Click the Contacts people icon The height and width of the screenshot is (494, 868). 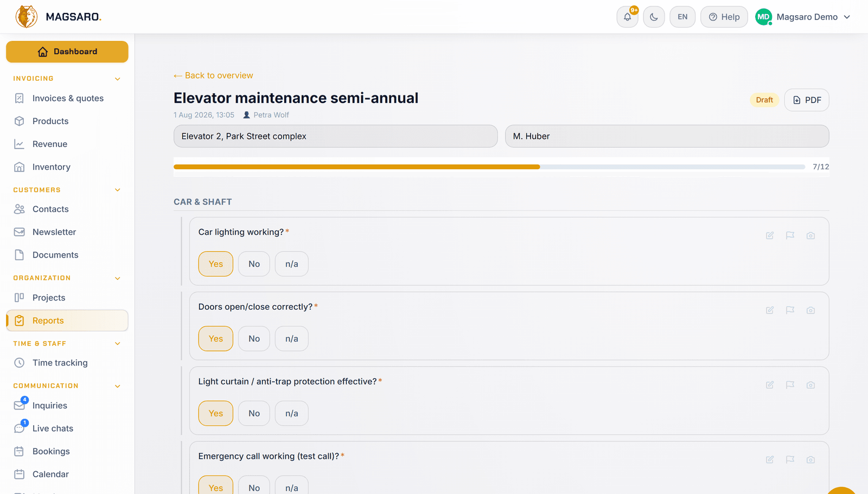pos(20,209)
